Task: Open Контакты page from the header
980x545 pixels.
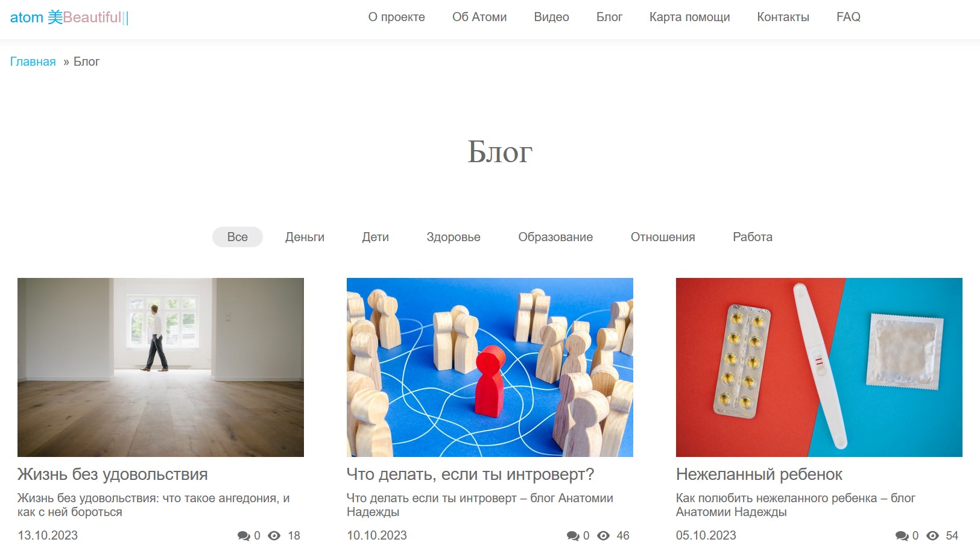Action: 783,17
